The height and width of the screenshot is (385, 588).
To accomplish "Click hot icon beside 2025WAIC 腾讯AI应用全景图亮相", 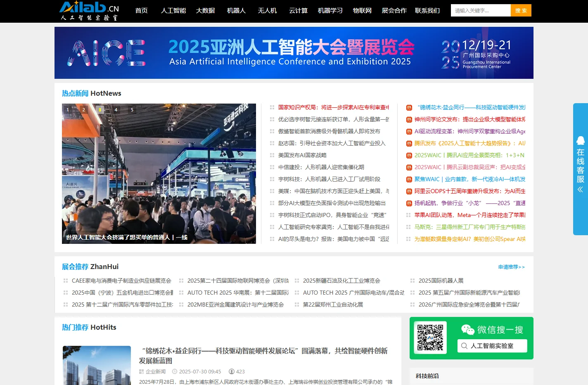I will point(409,155).
